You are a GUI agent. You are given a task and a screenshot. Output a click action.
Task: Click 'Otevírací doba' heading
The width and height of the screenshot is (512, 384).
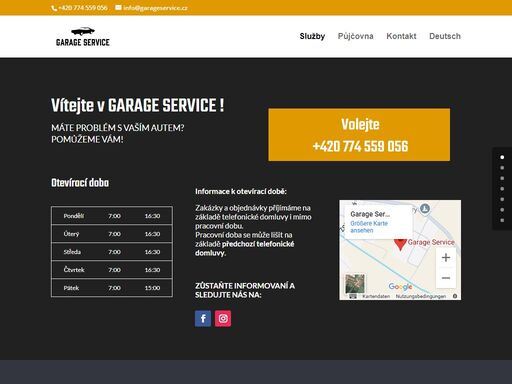point(80,183)
